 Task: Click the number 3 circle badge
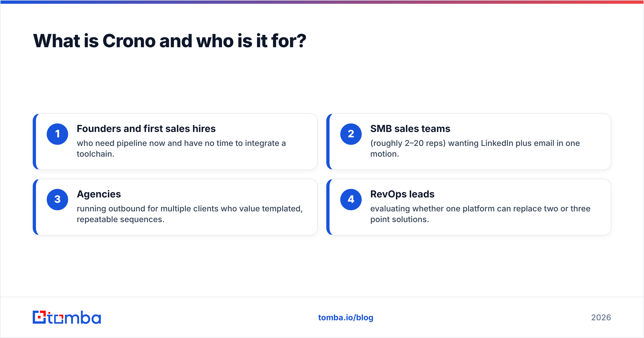[57, 200]
